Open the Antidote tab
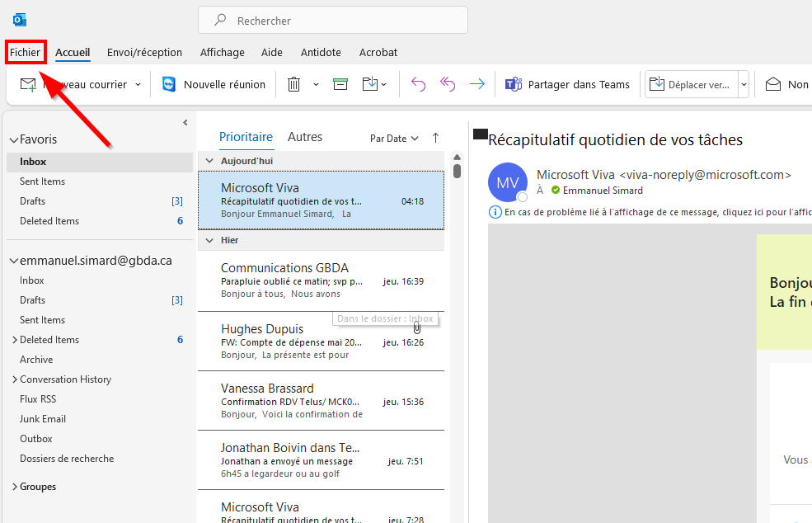 coord(321,52)
